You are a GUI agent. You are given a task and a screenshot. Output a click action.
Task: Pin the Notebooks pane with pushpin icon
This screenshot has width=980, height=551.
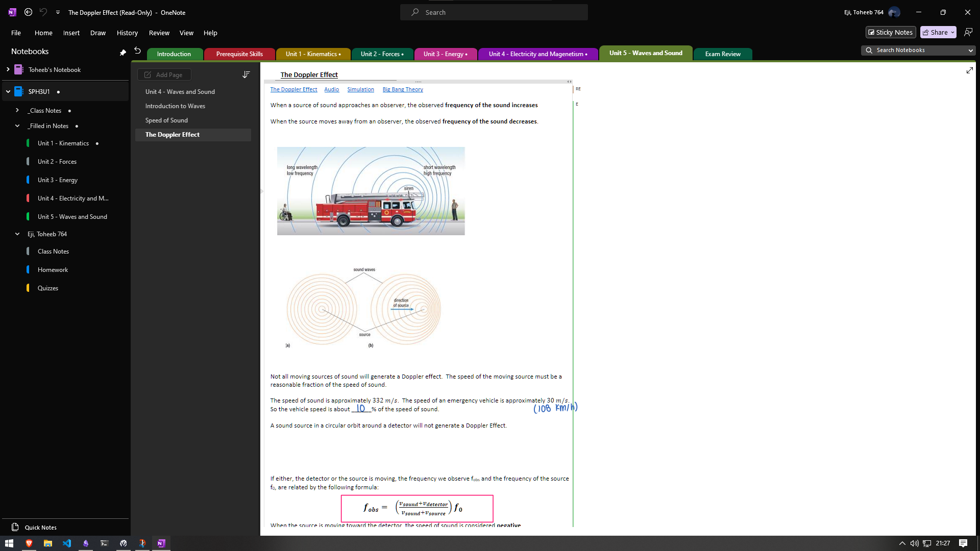[x=122, y=52]
